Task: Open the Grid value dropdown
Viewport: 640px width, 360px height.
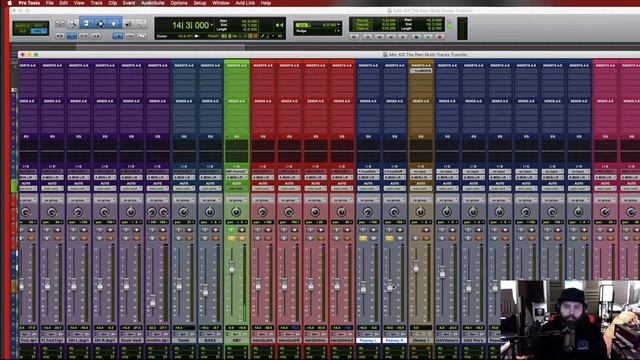Action: click(x=338, y=25)
